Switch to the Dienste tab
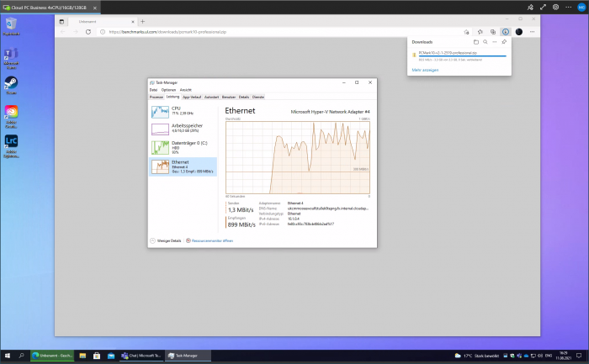589x364 pixels. 258,98
